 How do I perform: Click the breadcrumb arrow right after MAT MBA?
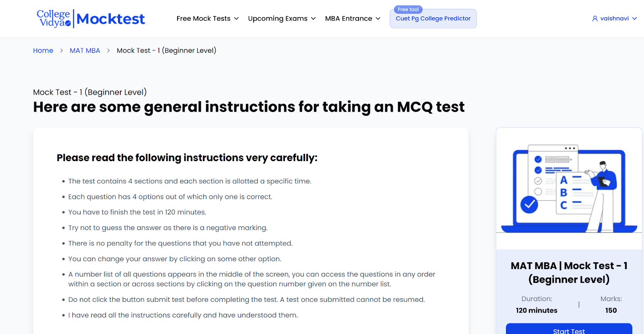(109, 51)
